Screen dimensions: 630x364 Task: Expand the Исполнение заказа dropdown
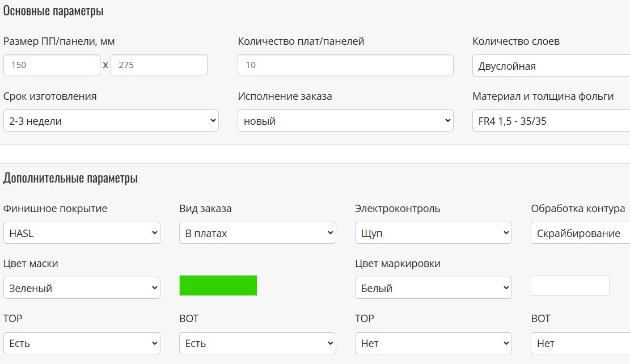345,121
